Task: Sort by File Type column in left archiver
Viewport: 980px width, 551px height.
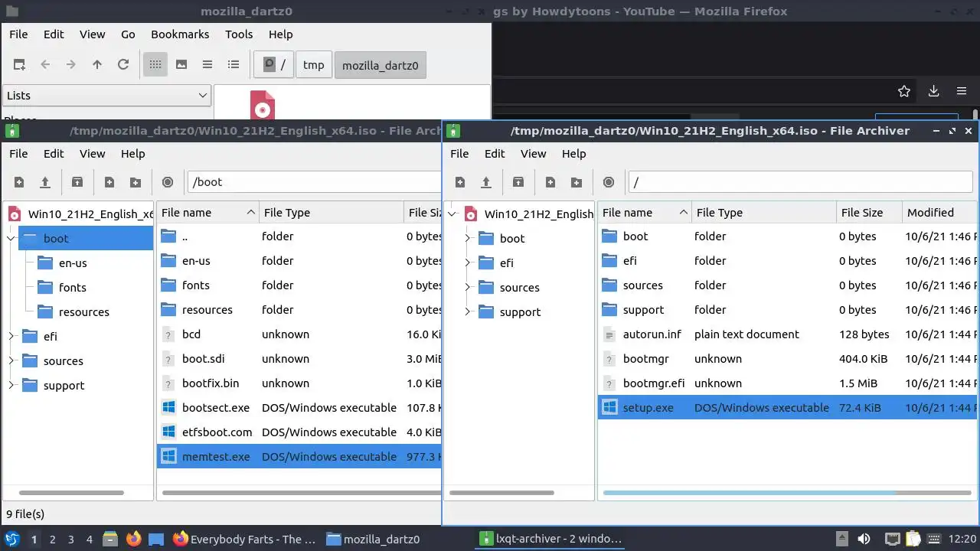Action: click(331, 213)
